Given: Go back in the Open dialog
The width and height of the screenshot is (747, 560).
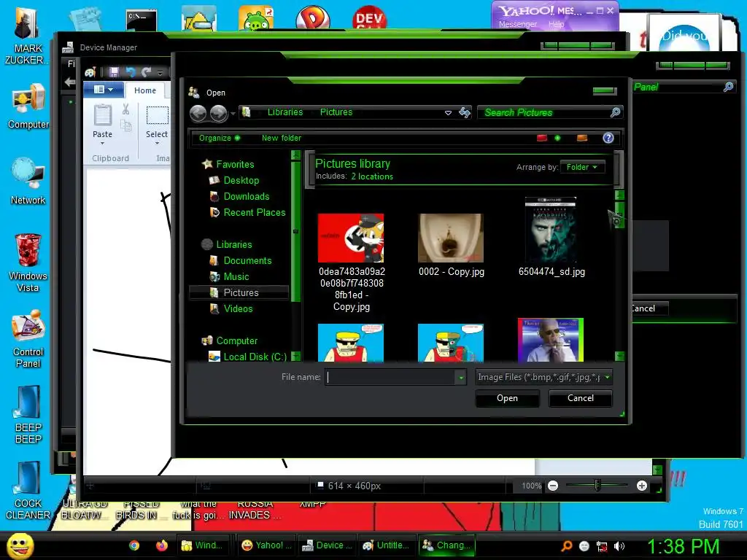Looking at the screenshot, I should (x=198, y=113).
